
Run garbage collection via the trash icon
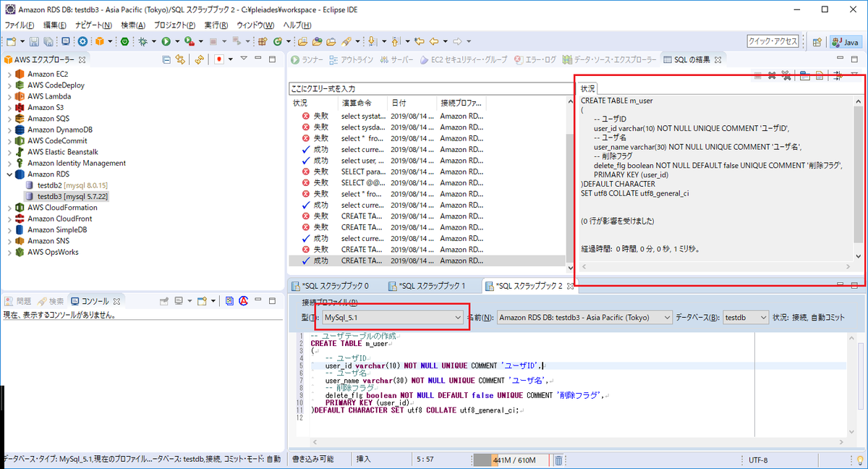click(558, 460)
